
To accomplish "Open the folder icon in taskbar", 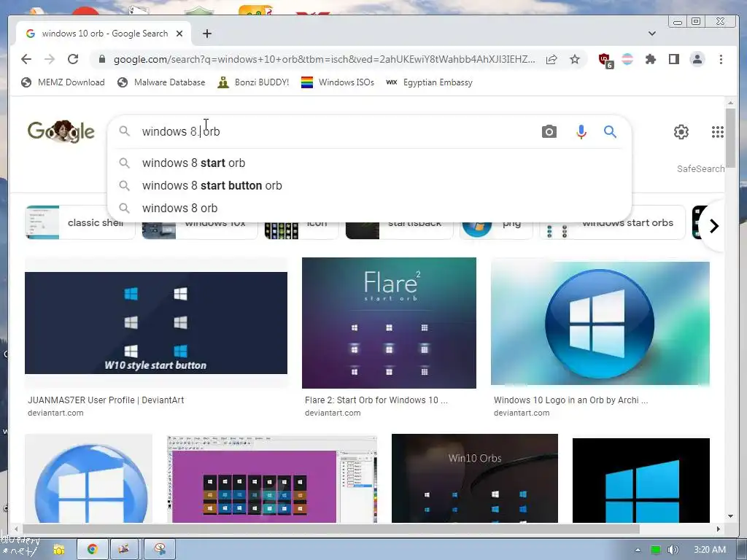I will 58,550.
